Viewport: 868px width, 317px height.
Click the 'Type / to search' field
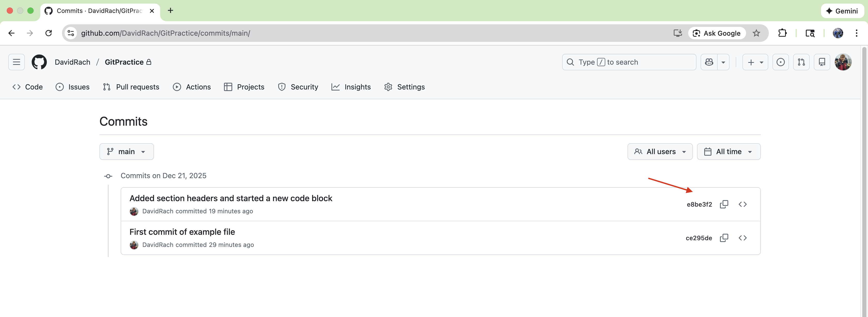[629, 62]
